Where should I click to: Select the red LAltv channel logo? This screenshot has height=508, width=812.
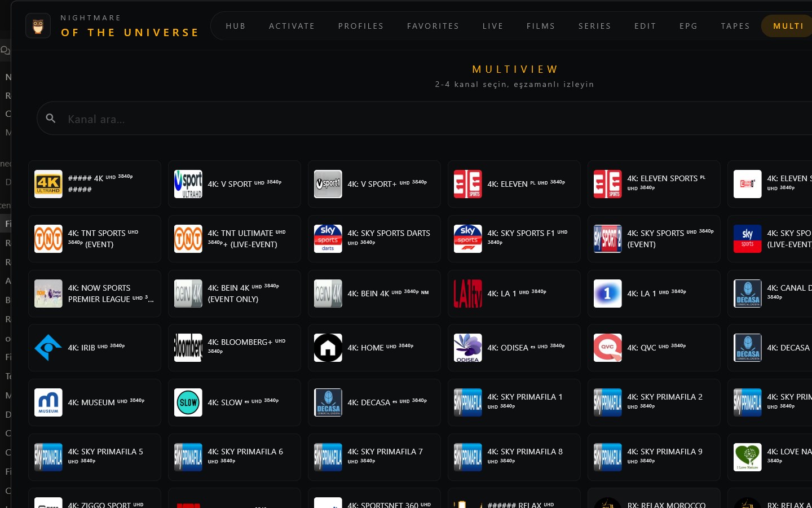[x=468, y=294]
